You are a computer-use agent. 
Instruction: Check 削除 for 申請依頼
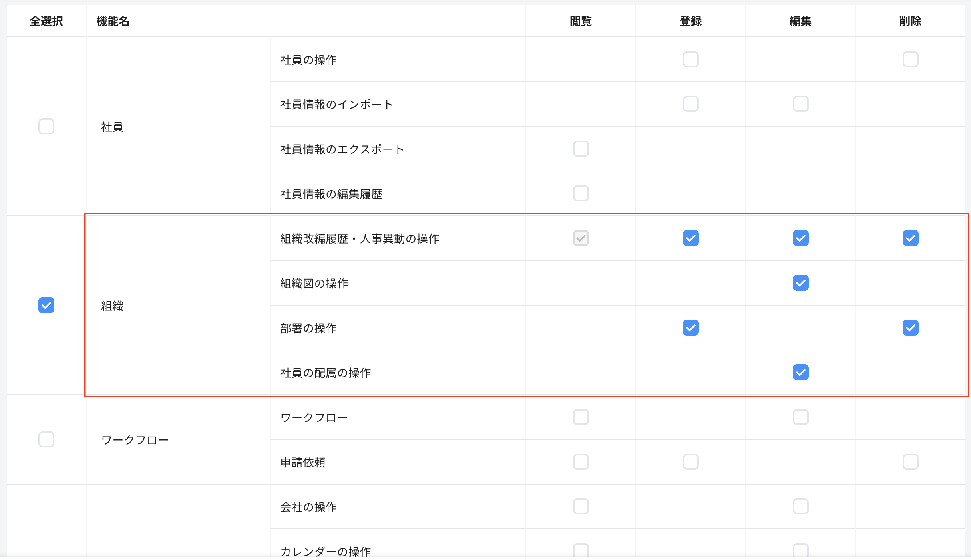[910, 462]
